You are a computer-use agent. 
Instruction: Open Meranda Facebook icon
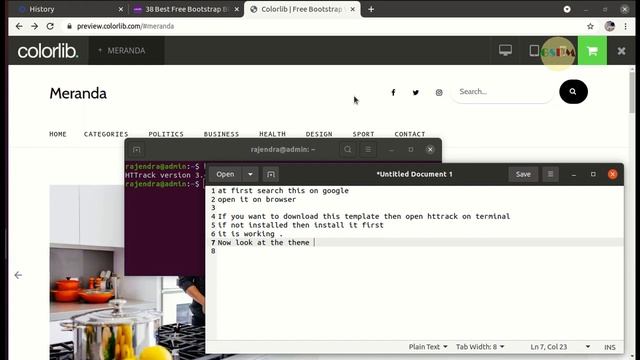pos(393,93)
